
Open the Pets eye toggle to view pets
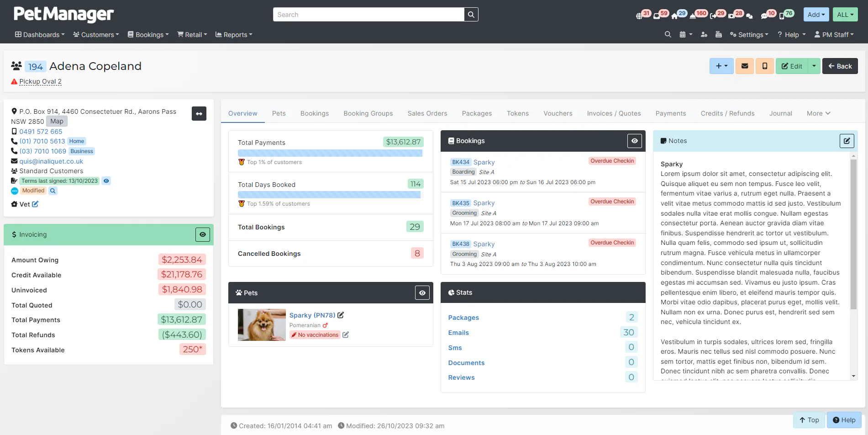pos(421,292)
